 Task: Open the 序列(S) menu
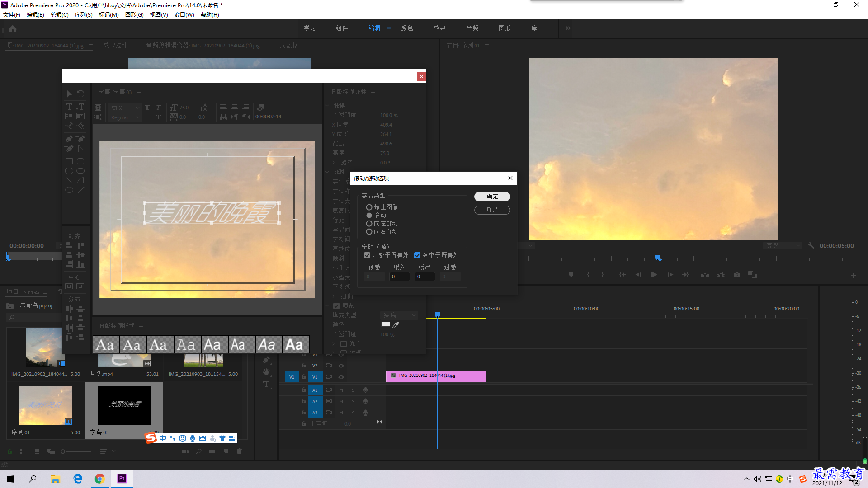pos(84,14)
